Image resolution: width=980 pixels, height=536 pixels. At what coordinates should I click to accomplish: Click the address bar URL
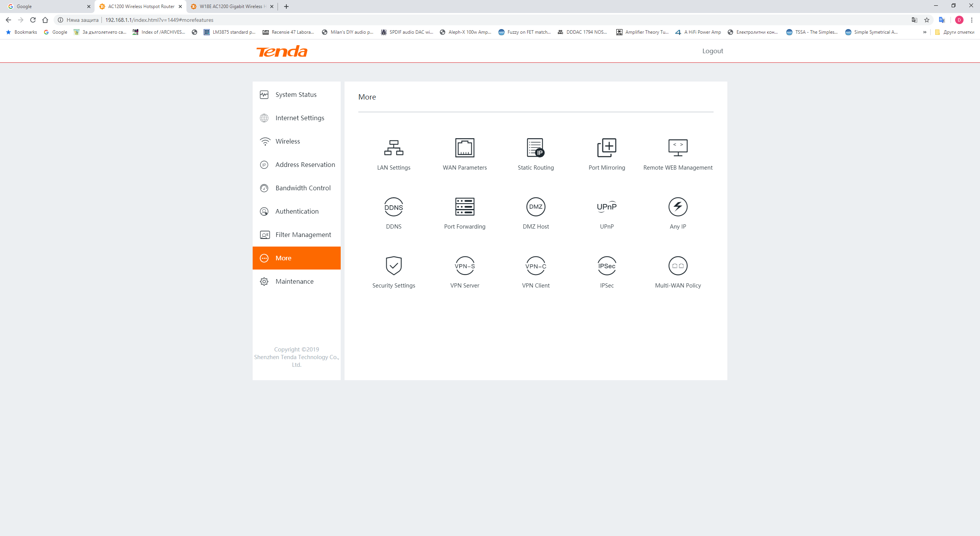(159, 20)
